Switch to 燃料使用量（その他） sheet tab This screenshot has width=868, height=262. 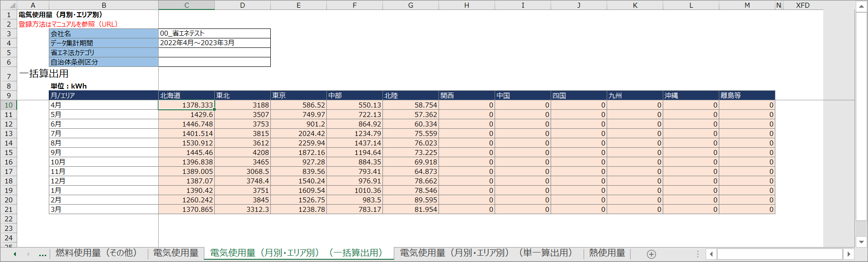96,253
